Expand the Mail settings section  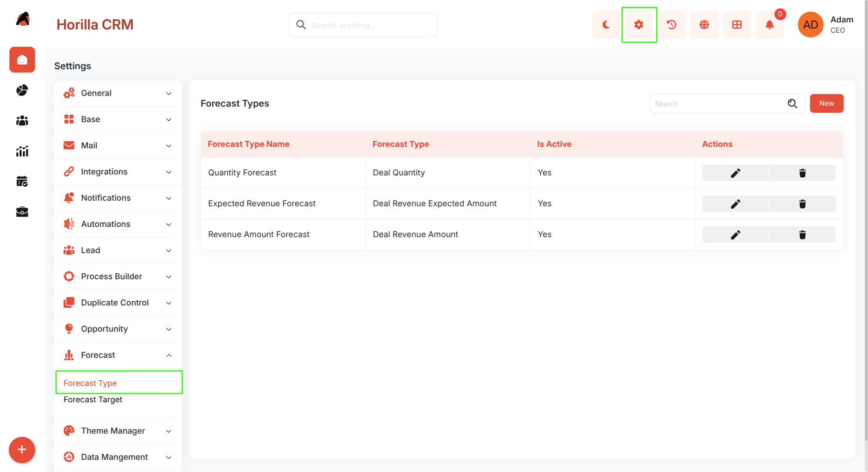click(118, 145)
